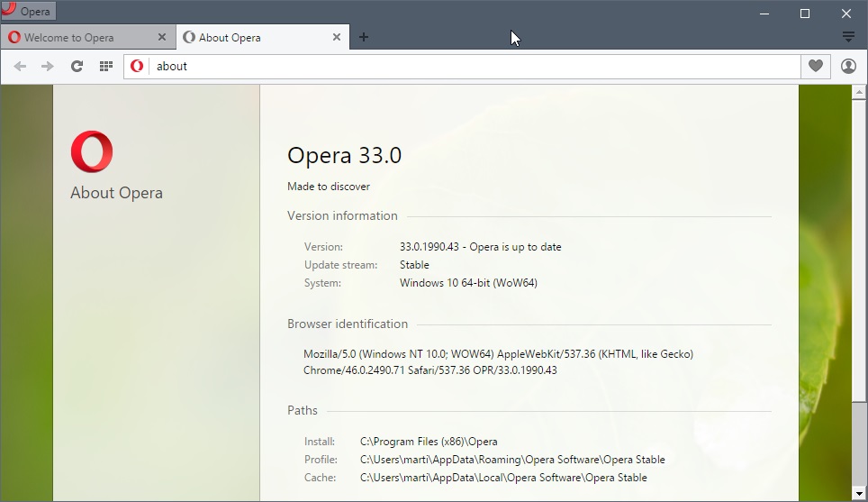Go forward with the forward arrow
This screenshot has height=502, width=868.
pos(48,67)
